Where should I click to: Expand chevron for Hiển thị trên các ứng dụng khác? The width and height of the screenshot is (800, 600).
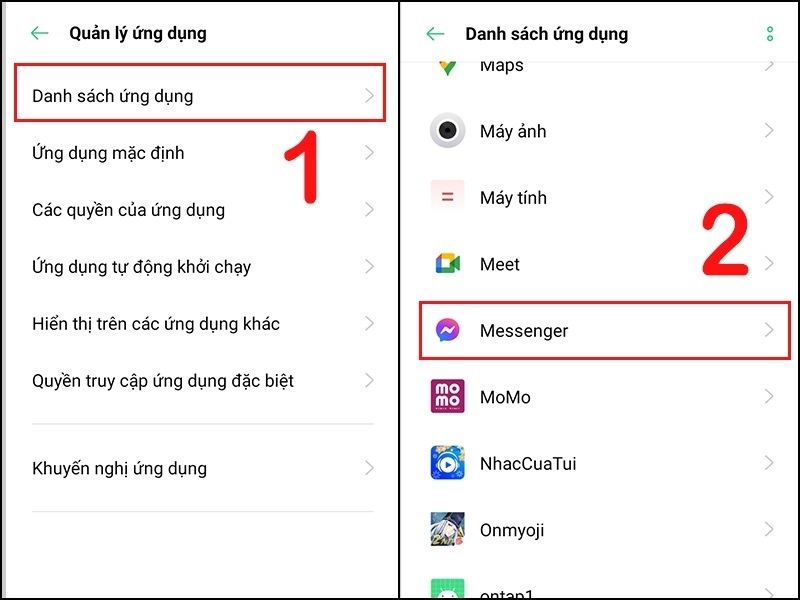369,323
